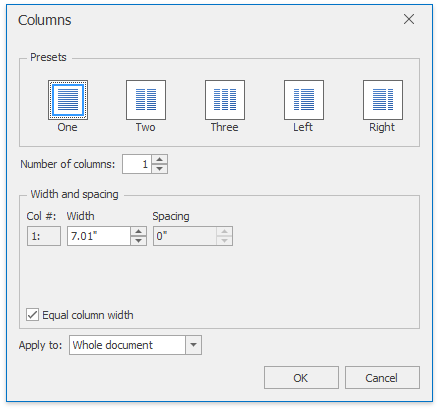
Task: Click the OK button
Action: tap(301, 378)
